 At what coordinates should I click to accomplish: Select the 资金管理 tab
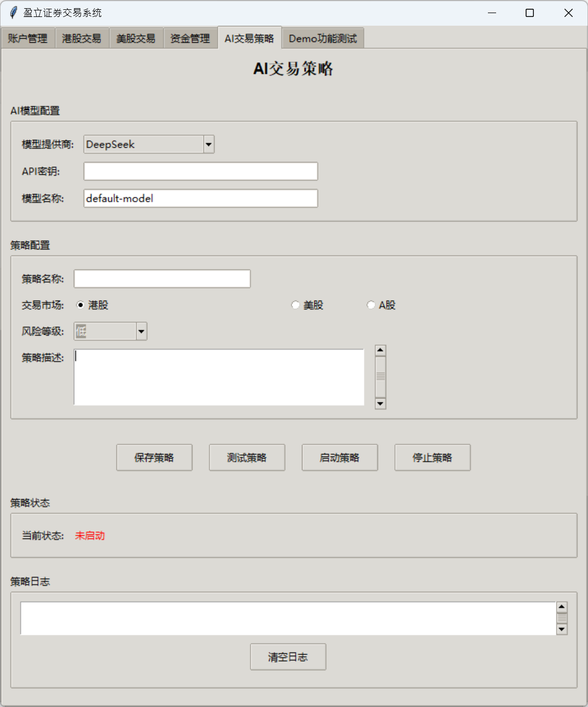coord(190,38)
